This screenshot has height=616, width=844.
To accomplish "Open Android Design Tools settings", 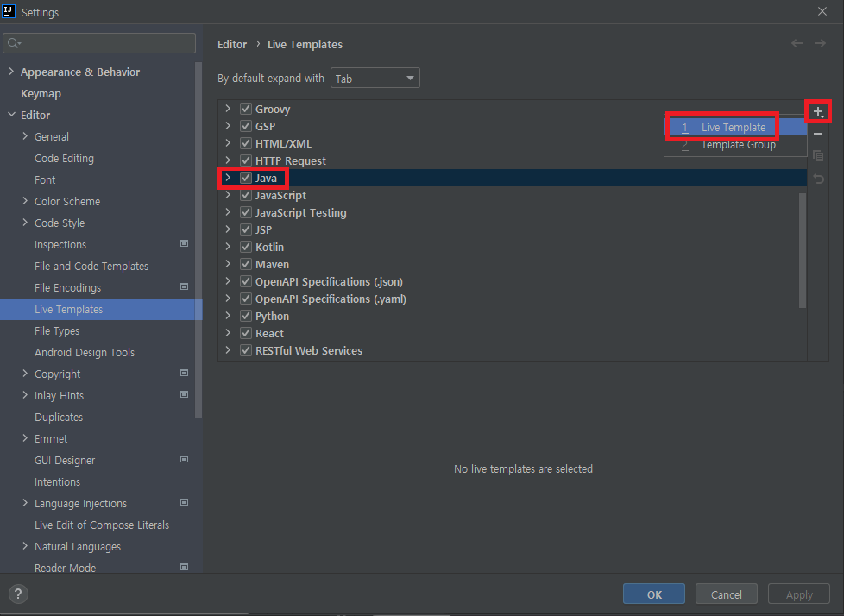I will coord(85,352).
